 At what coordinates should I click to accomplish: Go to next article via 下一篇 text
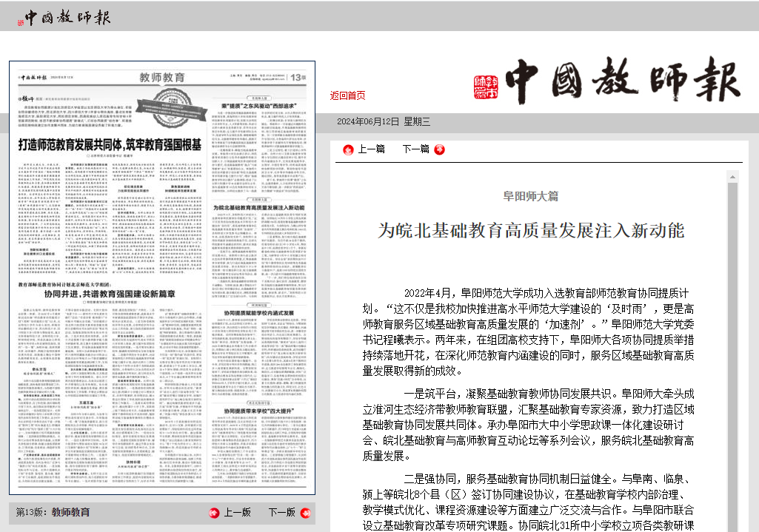pyautogui.click(x=415, y=149)
